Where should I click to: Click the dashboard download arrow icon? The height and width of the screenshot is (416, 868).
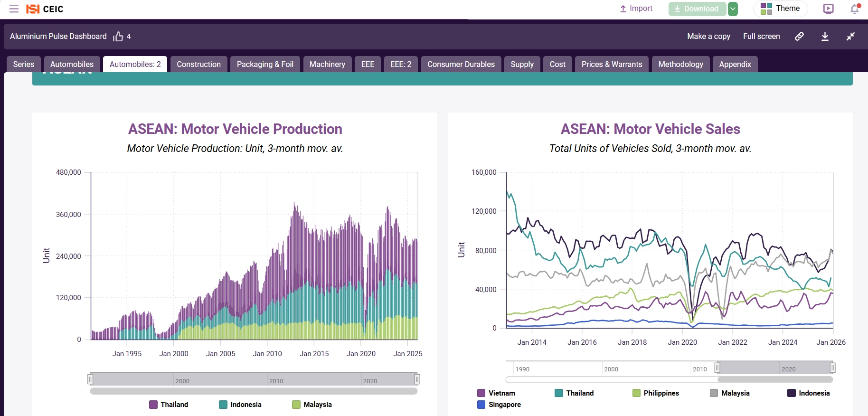click(x=825, y=37)
